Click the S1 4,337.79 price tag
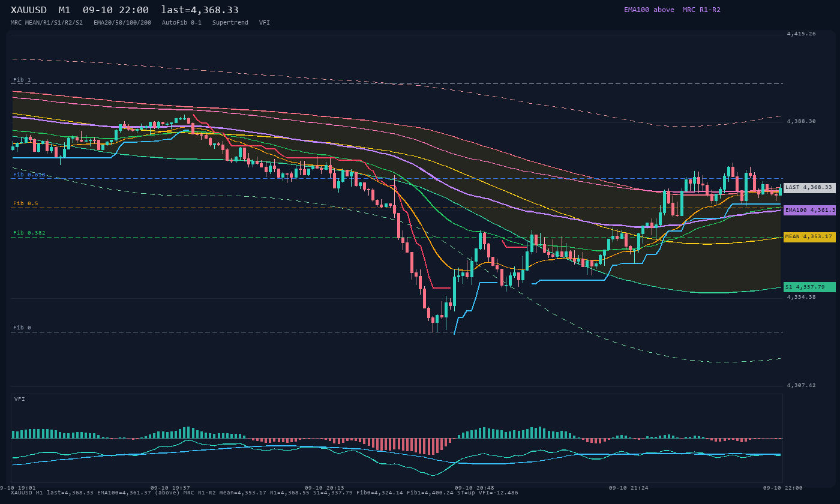This screenshot has height=504, width=840. [x=809, y=287]
